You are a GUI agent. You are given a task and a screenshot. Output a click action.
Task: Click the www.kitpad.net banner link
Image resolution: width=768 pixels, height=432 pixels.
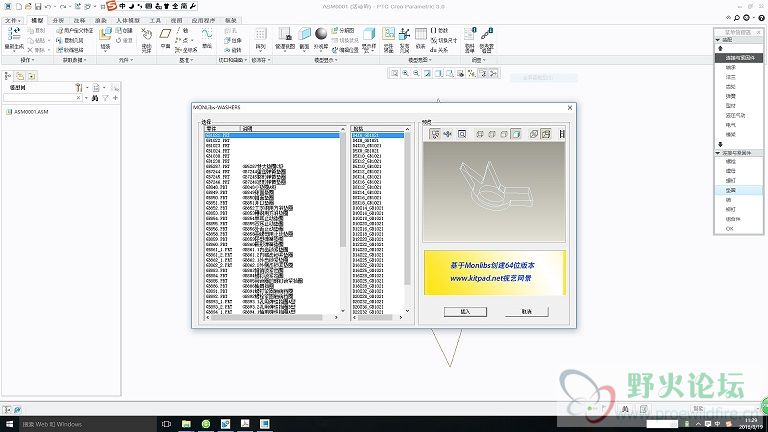pos(490,278)
